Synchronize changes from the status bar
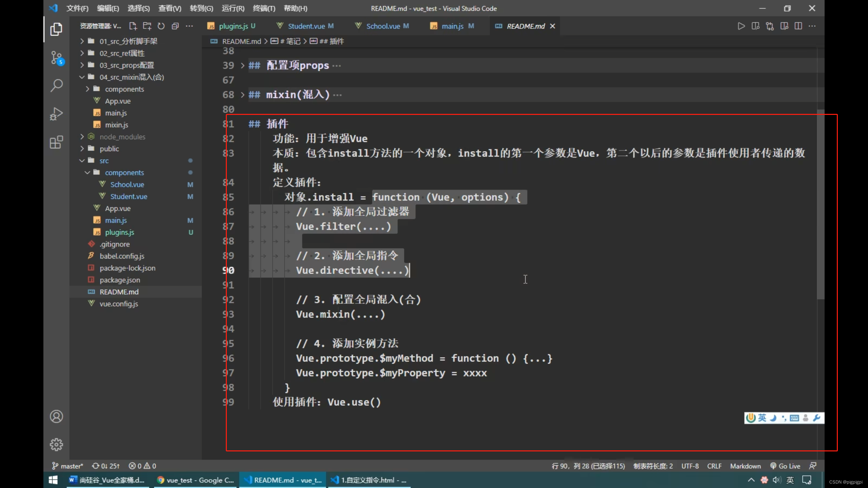 tap(106, 466)
